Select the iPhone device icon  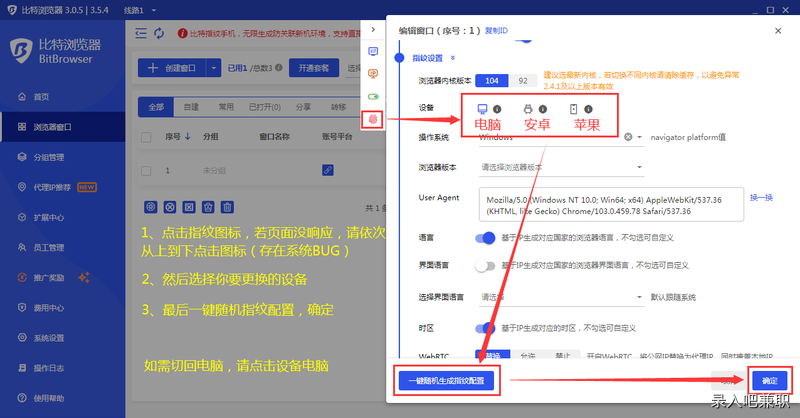[573, 109]
